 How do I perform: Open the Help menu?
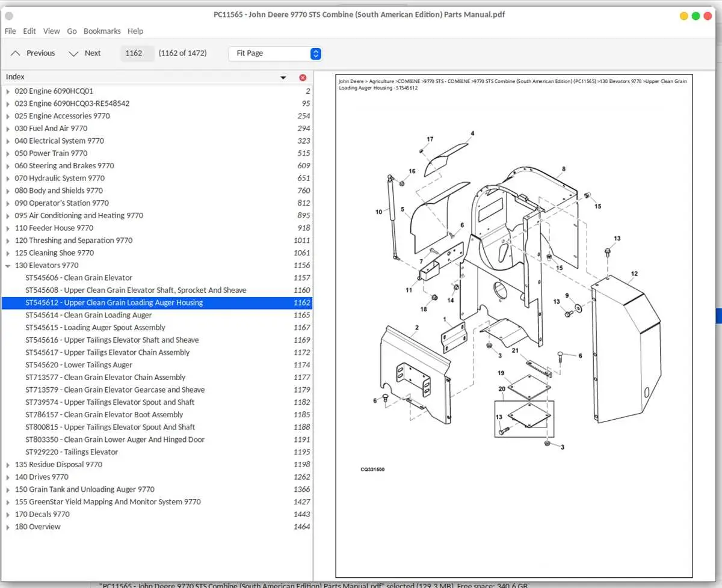pos(135,31)
